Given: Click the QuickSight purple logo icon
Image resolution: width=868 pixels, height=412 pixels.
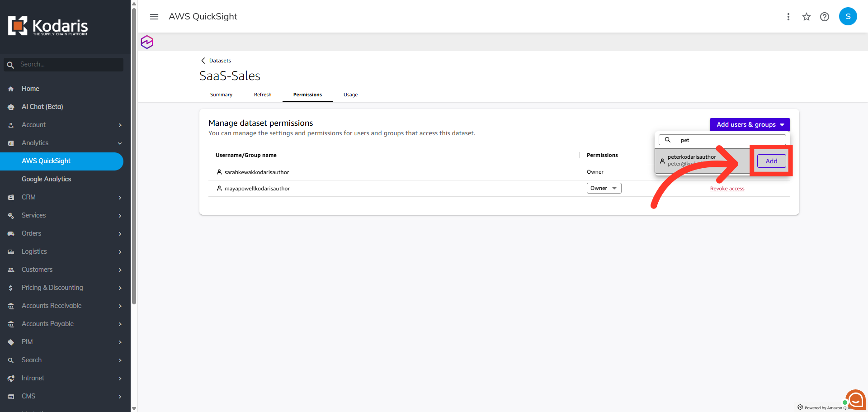Looking at the screenshot, I should [x=147, y=42].
